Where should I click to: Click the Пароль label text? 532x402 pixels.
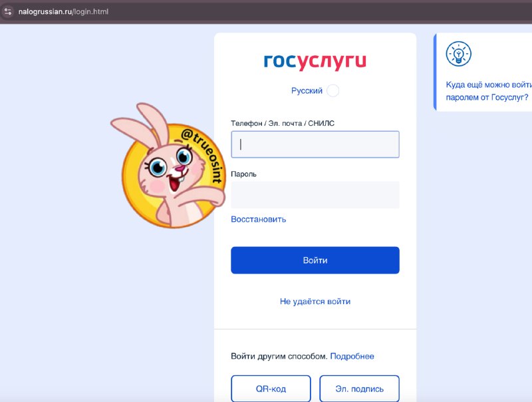pyautogui.click(x=243, y=174)
